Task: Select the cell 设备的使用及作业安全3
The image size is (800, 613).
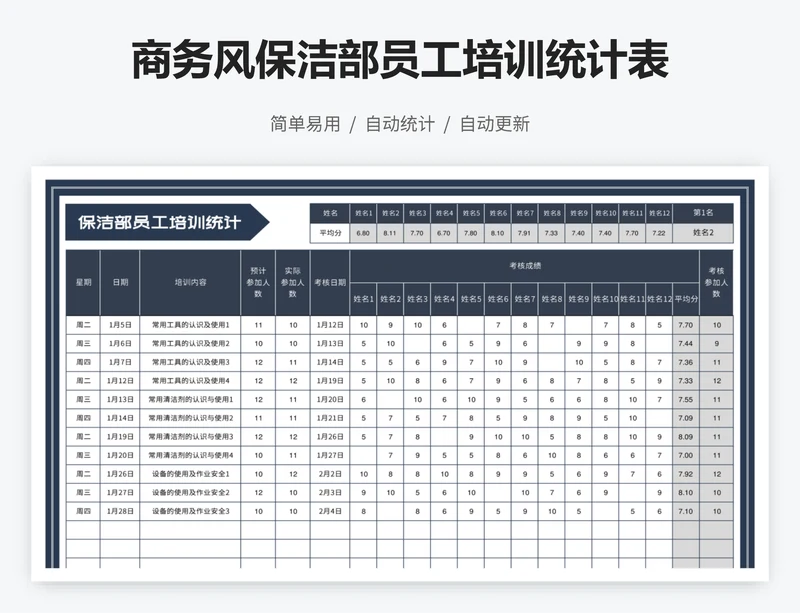Action: click(190, 511)
